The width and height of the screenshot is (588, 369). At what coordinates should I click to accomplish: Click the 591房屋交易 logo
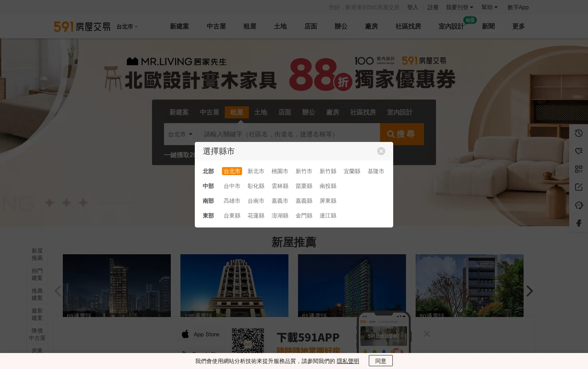pyautogui.click(x=82, y=26)
